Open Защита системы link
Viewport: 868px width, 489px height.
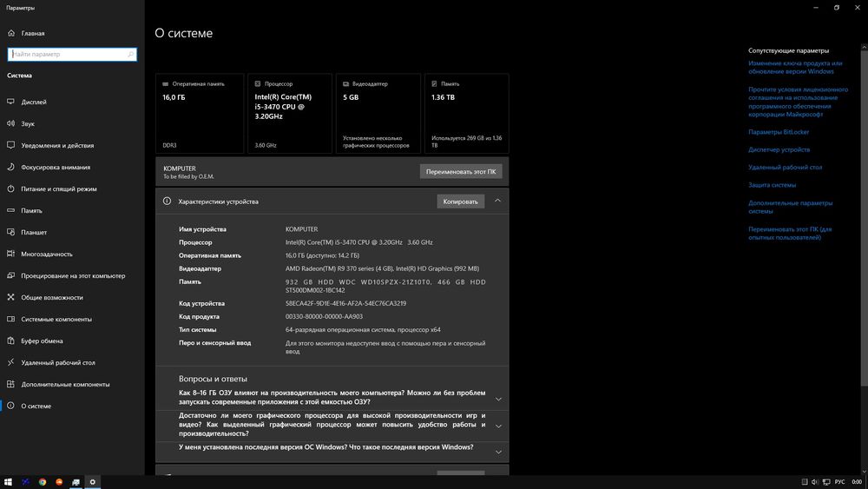pyautogui.click(x=772, y=185)
